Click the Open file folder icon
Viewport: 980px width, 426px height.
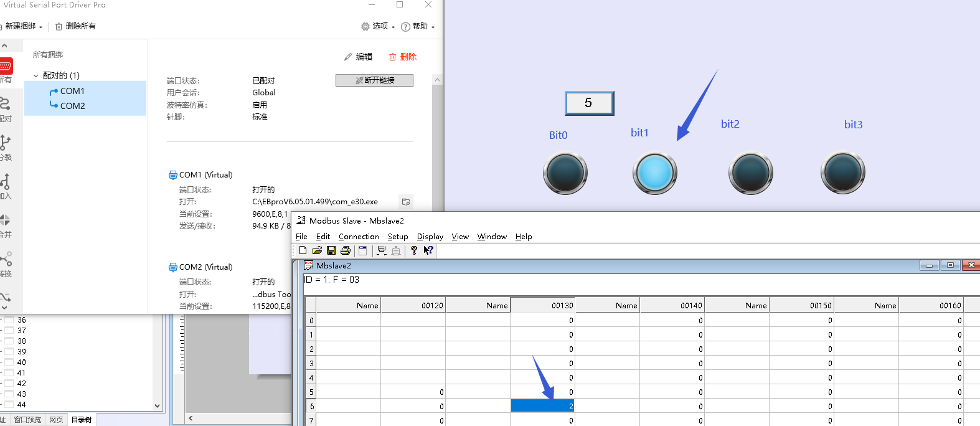point(317,250)
